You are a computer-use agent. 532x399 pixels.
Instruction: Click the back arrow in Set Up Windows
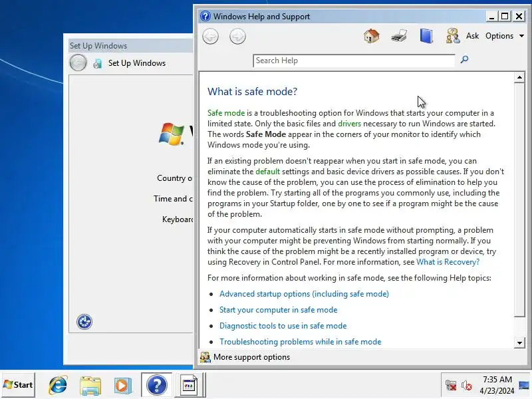78,63
